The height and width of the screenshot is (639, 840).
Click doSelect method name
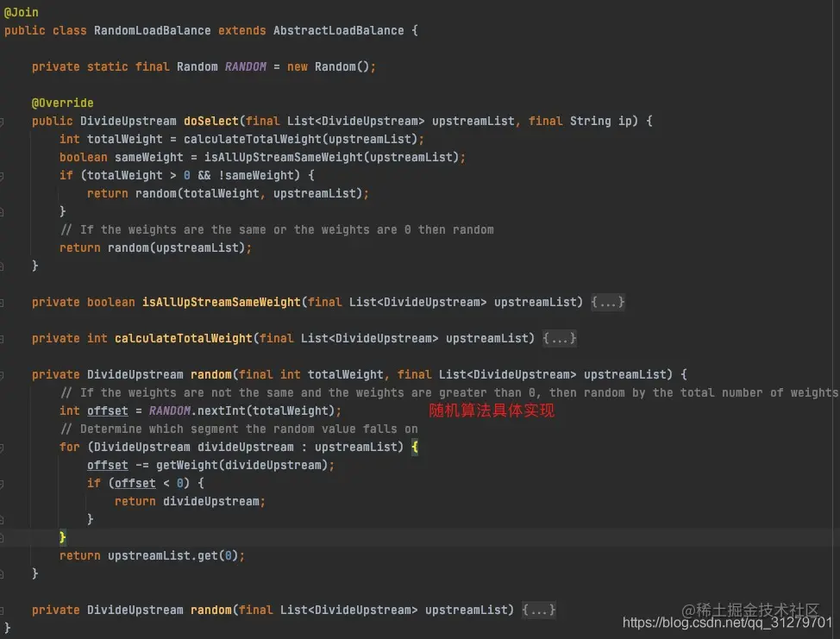pos(211,121)
